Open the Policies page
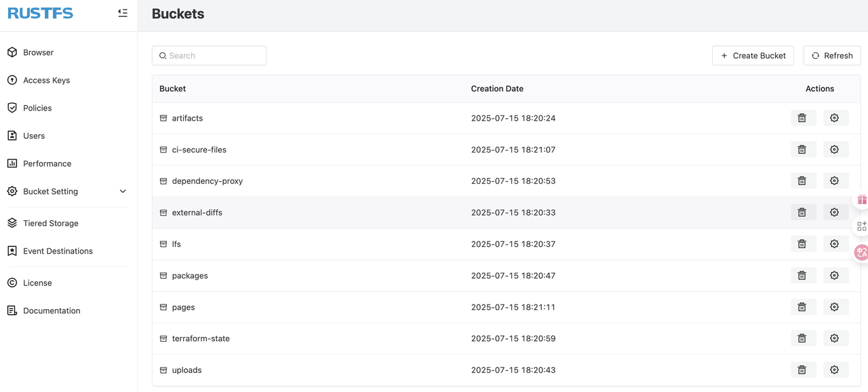The width and height of the screenshot is (868, 392). [x=37, y=108]
